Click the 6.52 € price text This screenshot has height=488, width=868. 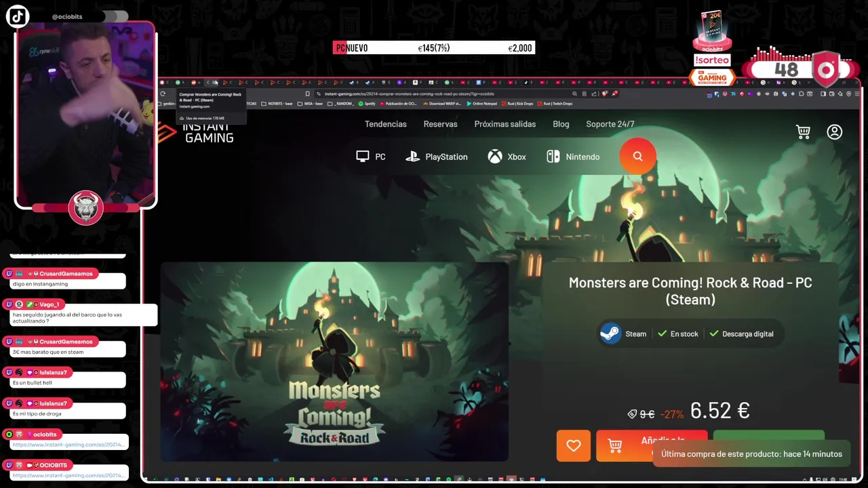pos(719,411)
